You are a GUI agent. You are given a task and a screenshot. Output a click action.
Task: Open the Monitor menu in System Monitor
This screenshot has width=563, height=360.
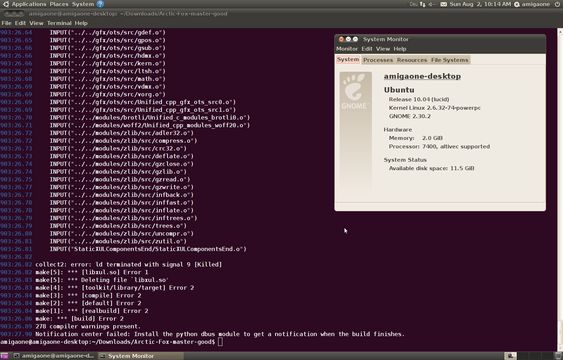(347, 49)
